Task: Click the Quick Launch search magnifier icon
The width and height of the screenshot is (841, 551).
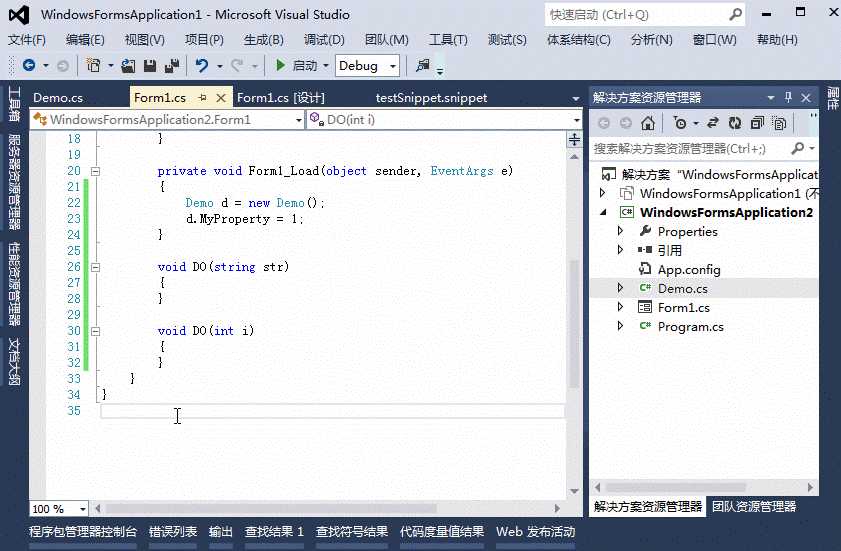Action: (735, 14)
